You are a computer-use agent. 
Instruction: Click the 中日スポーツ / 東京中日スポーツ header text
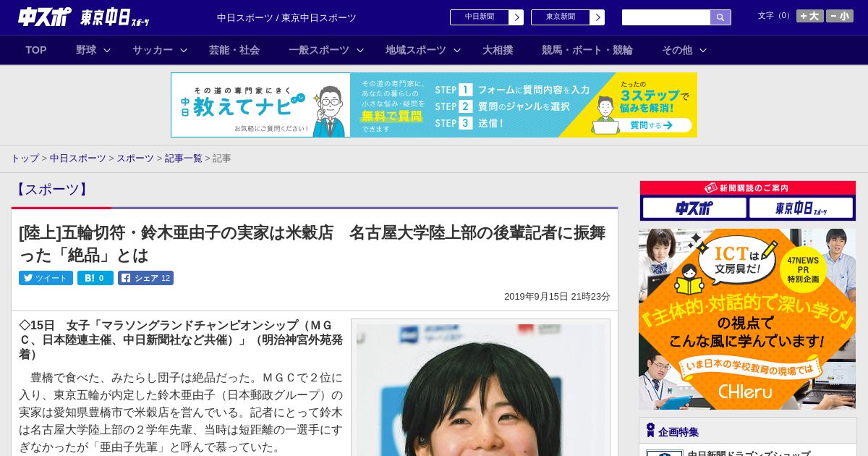286,17
